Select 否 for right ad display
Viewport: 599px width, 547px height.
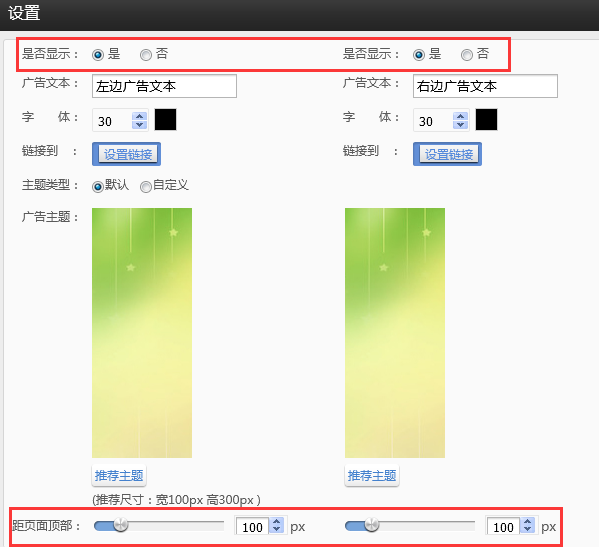[x=466, y=55]
